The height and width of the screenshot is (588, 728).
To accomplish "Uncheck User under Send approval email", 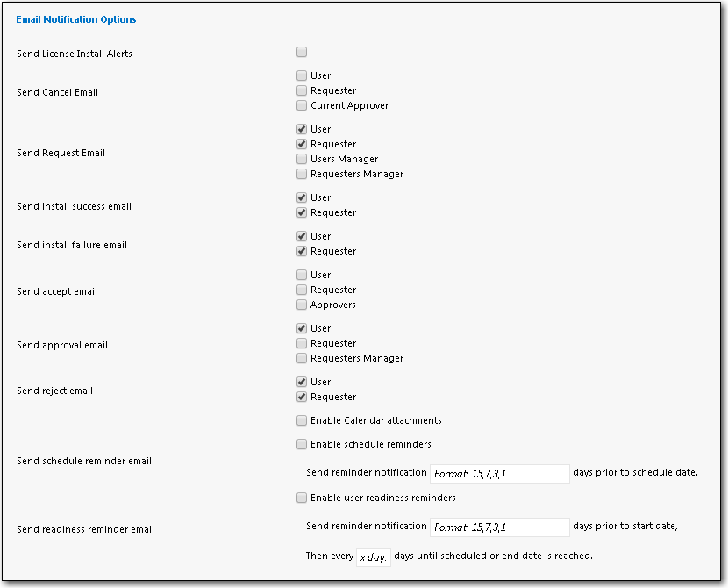I will pos(302,328).
